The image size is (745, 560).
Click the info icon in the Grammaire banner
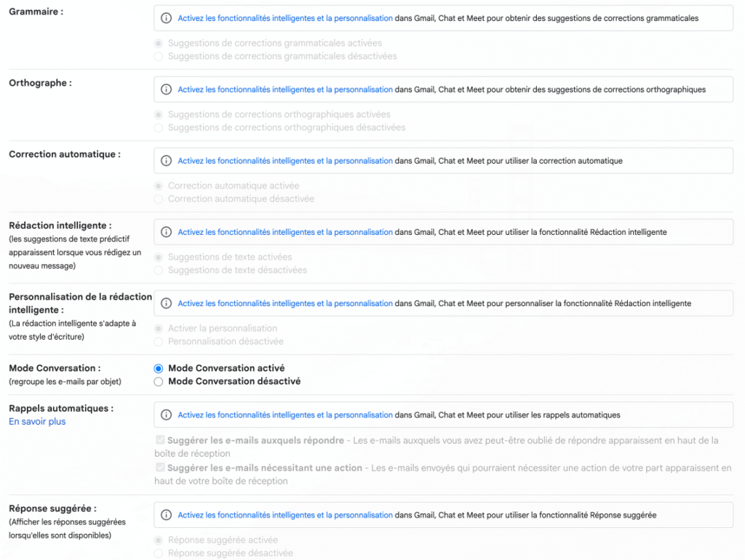click(x=166, y=18)
